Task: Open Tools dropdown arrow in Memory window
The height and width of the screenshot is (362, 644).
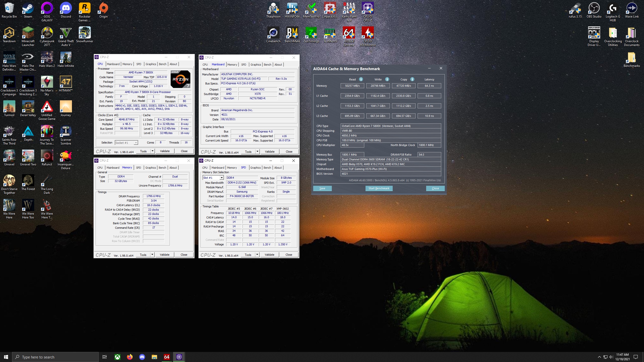Action: click(x=152, y=255)
